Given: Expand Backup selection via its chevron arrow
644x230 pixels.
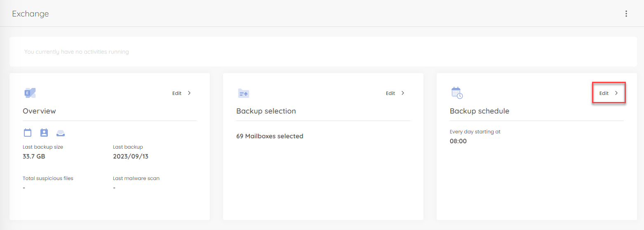Looking at the screenshot, I should pos(403,93).
